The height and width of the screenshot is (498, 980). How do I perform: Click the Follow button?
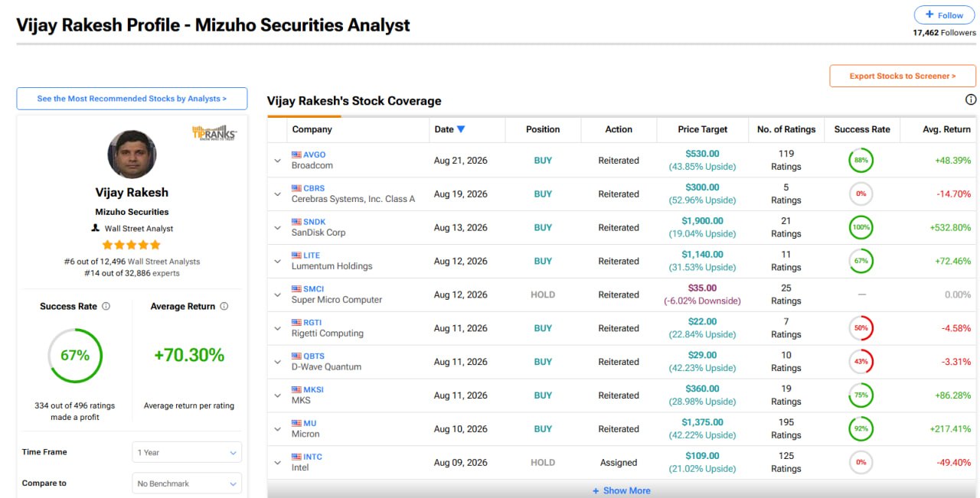click(x=944, y=15)
